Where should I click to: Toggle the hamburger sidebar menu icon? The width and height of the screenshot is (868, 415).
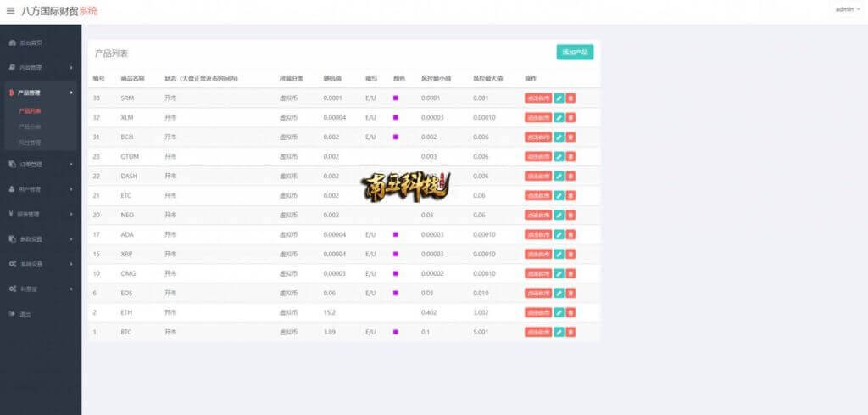[11, 11]
